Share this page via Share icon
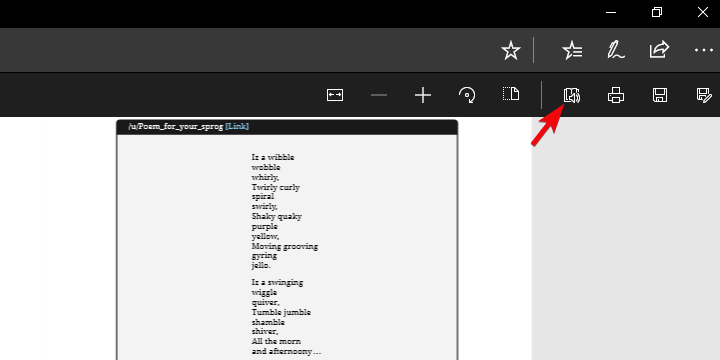Image resolution: width=720 pixels, height=360 pixels. pyautogui.click(x=659, y=50)
